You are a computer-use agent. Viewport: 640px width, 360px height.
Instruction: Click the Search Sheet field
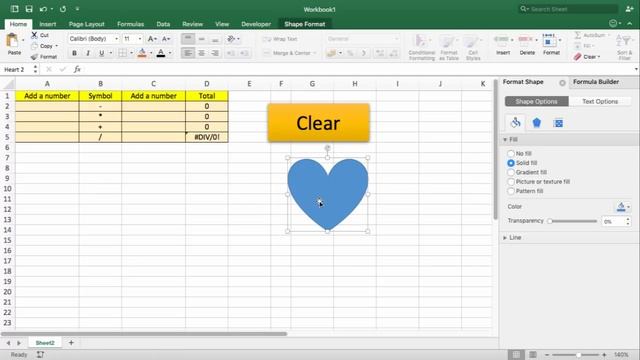tap(567, 9)
